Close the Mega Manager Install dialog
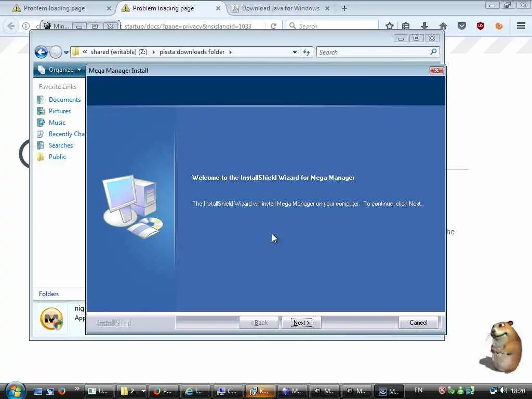Screen dimensions: 532x399 (436, 70)
